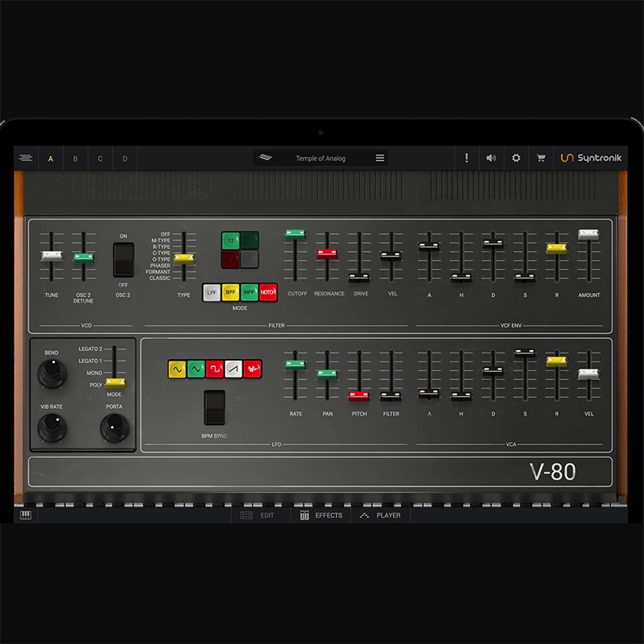Click the dark red filter slope button
Viewport: 644px width, 644px height.
pos(231,259)
